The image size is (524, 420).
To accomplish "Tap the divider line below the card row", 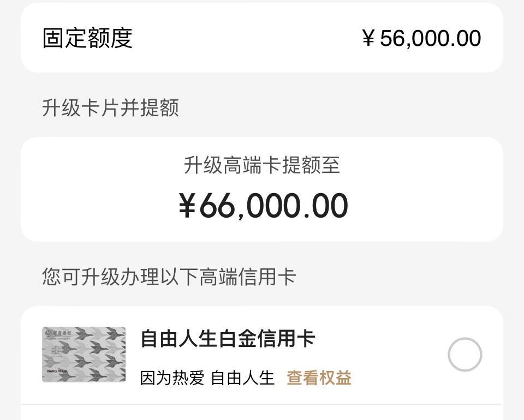I will [262, 405].
